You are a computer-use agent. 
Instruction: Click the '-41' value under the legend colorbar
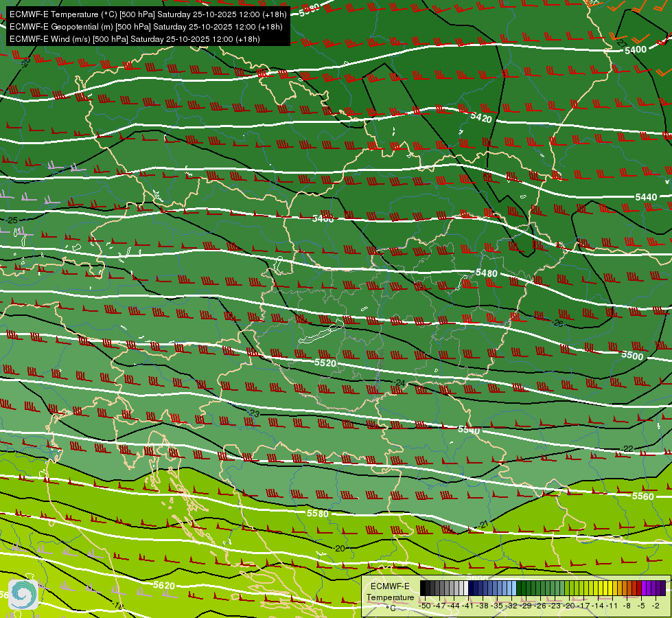pyautogui.click(x=468, y=606)
